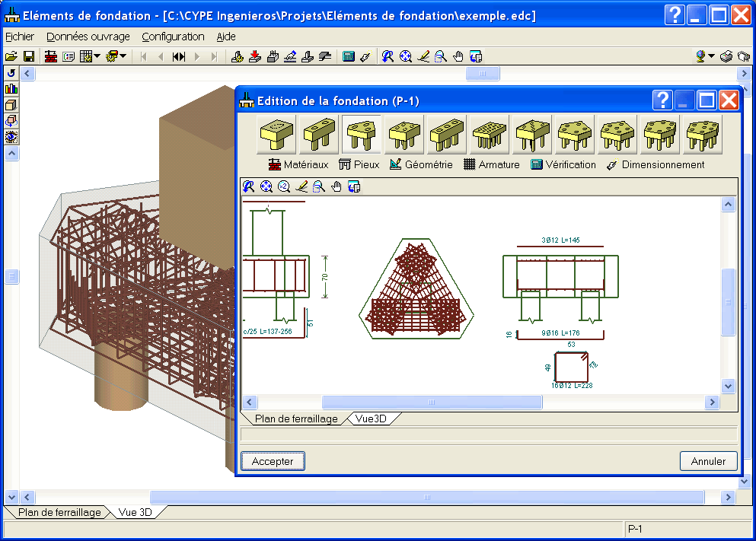Go to first element navigation arrow
This screenshot has width=756, height=541.
click(143, 56)
